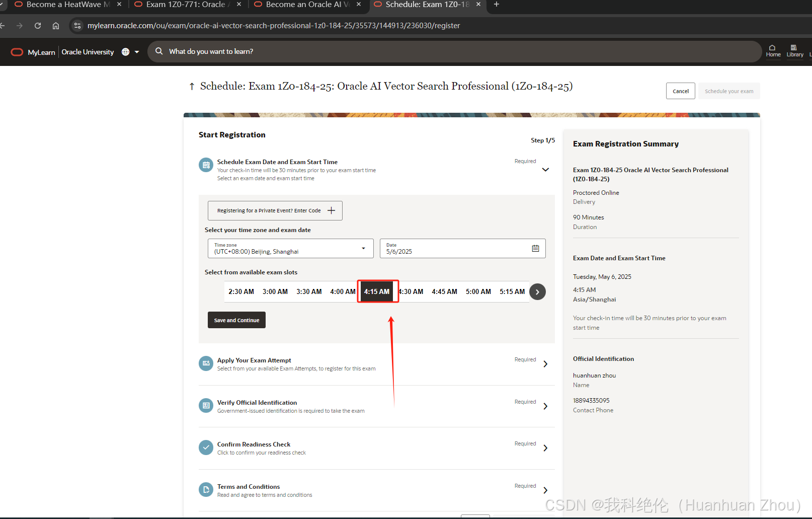This screenshot has width=812, height=519.
Task: Close the Become a HeatWave tab
Action: (119, 5)
